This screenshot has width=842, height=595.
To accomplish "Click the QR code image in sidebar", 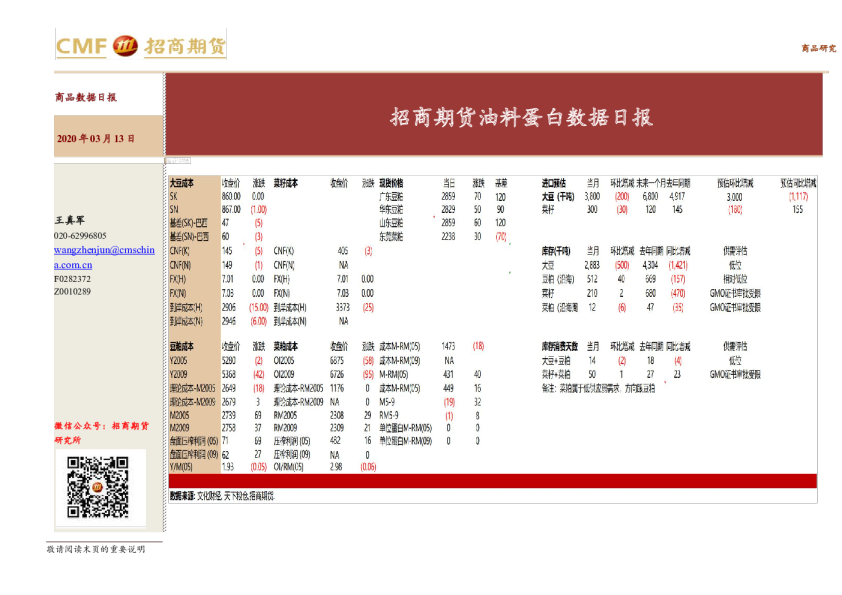I will pyautogui.click(x=98, y=487).
